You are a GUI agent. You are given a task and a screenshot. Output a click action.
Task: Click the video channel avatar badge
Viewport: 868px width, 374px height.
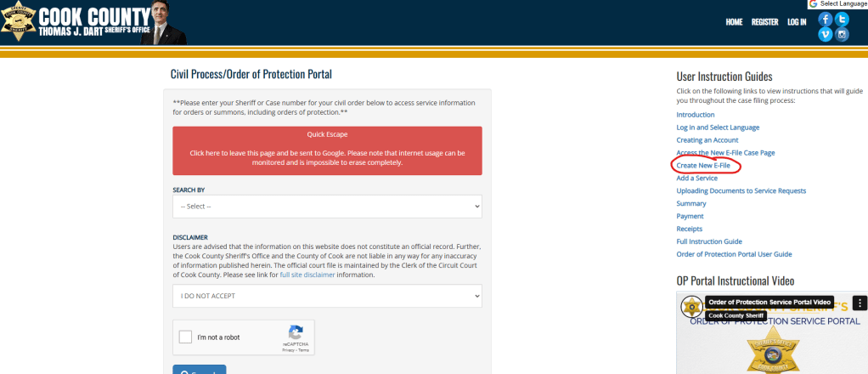click(692, 307)
